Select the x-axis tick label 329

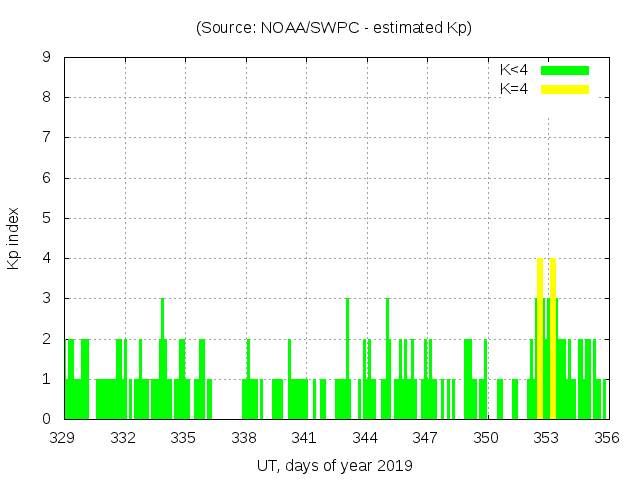[x=63, y=438]
